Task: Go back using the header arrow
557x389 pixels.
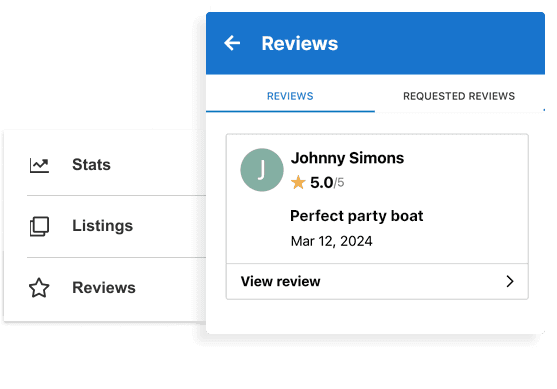Action: click(x=232, y=43)
